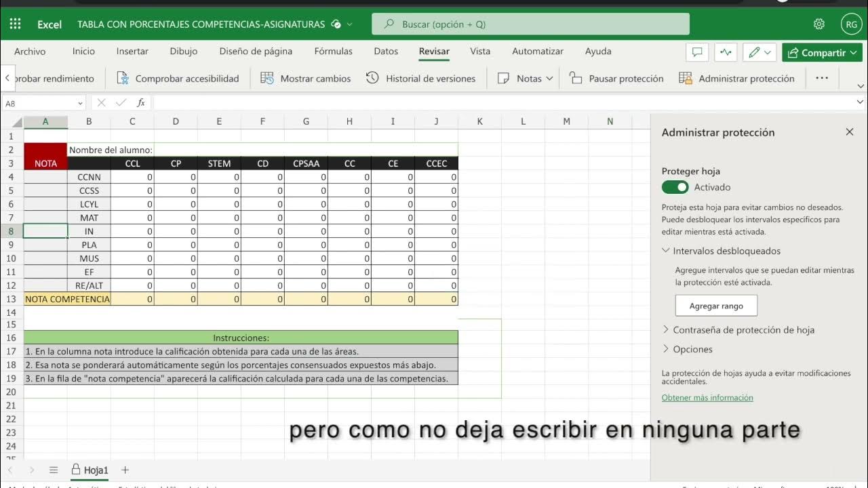Click the MAT subject cell
This screenshot has width=868, height=488.
tap(89, 218)
